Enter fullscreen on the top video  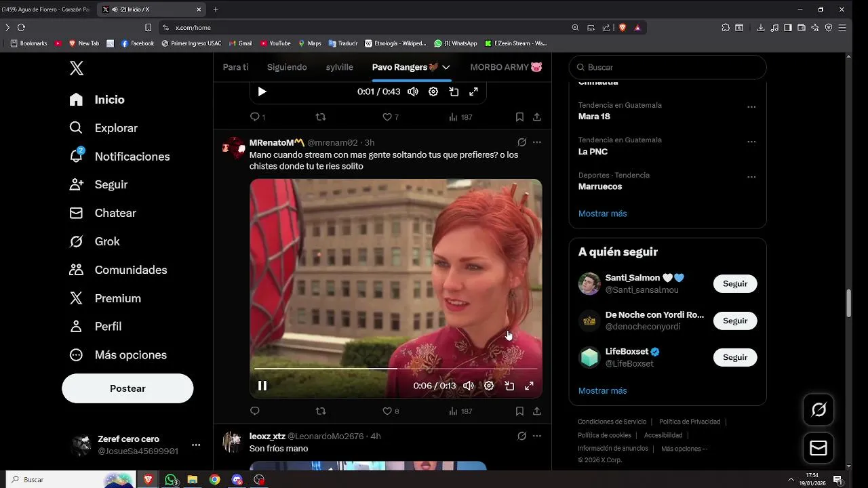point(474,91)
